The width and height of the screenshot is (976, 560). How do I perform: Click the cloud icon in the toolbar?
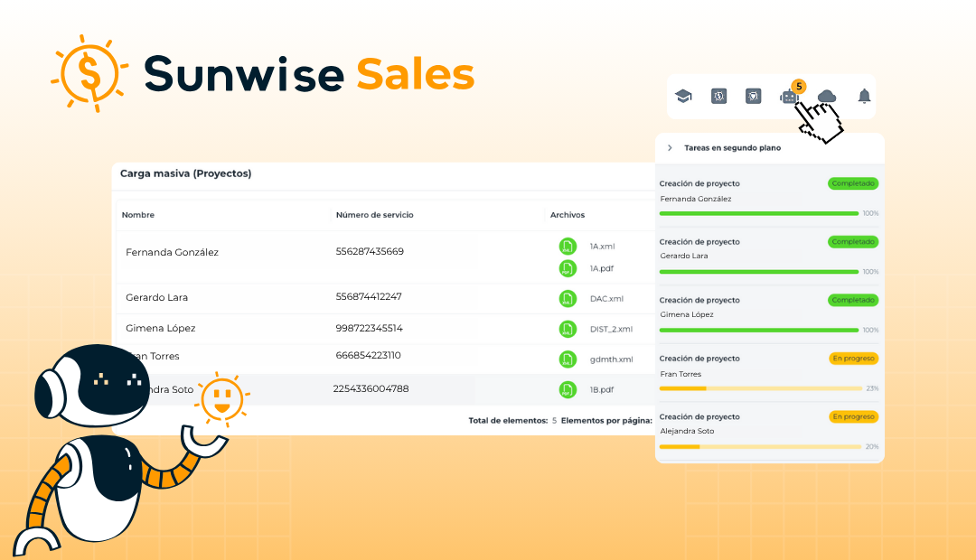827,96
